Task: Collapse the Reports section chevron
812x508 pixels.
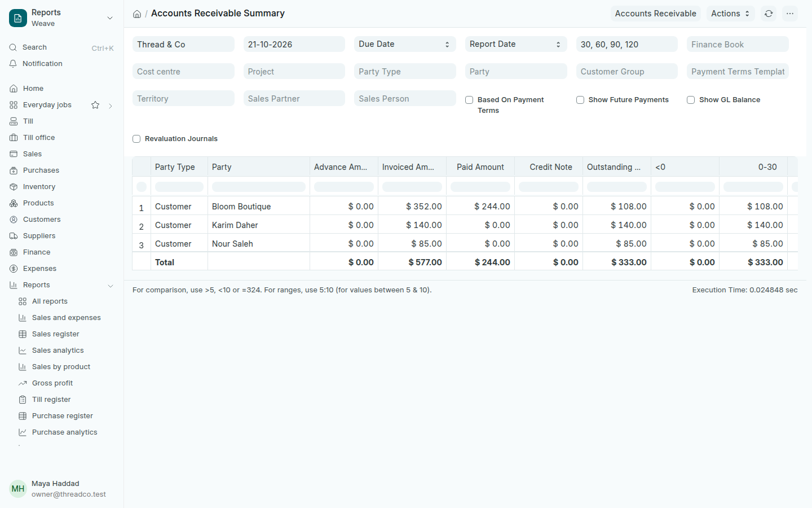Action: click(111, 286)
